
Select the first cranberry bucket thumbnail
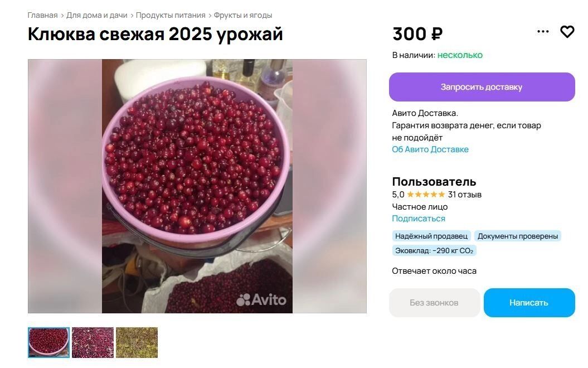48,342
